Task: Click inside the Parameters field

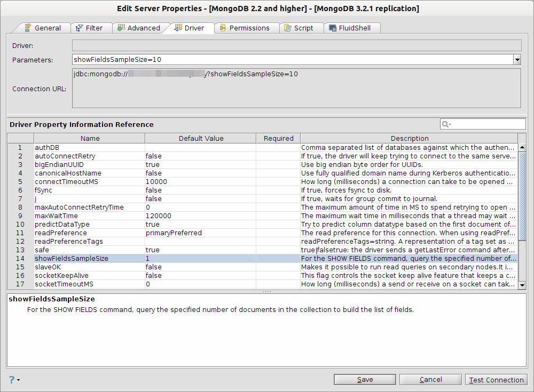Action: click(293, 60)
